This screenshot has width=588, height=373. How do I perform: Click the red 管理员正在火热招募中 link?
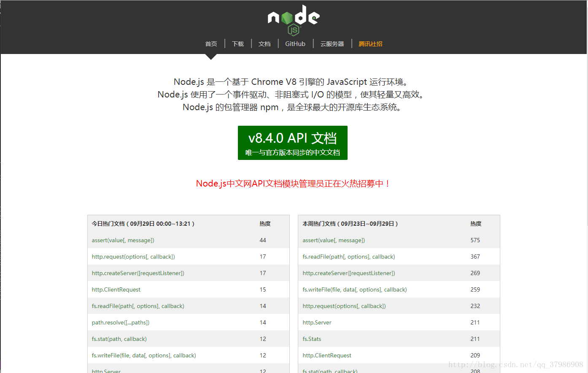[x=294, y=184]
